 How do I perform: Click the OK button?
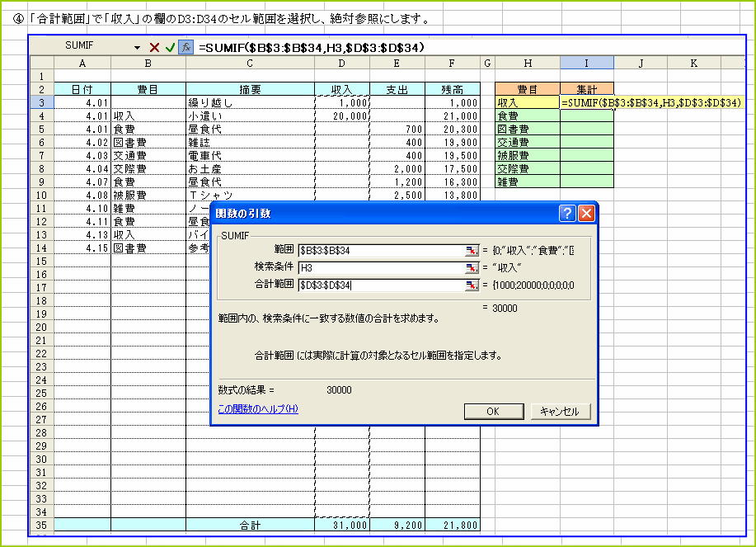coord(494,412)
